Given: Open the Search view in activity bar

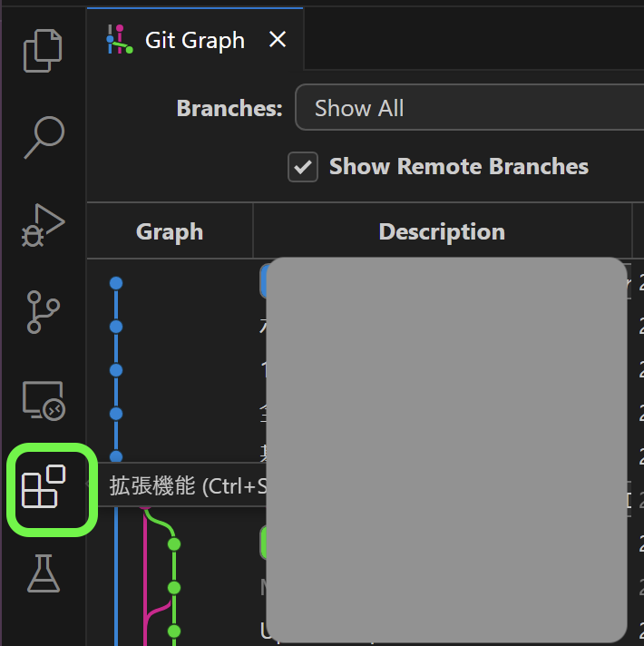Looking at the screenshot, I should coord(44,138).
